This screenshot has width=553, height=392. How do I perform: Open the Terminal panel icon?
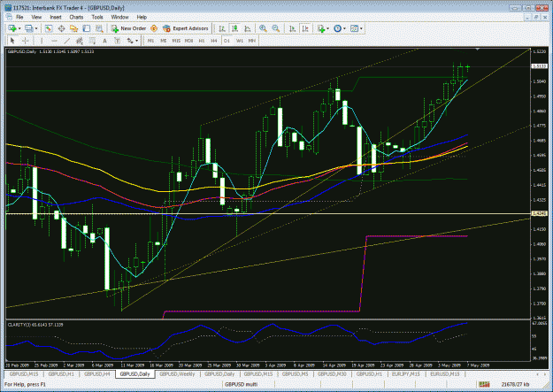[87, 28]
